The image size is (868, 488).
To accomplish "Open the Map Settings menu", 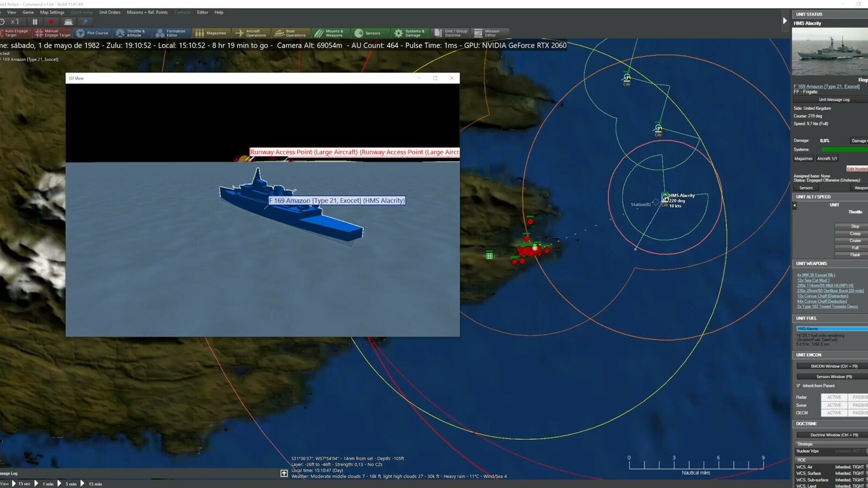I will (52, 12).
